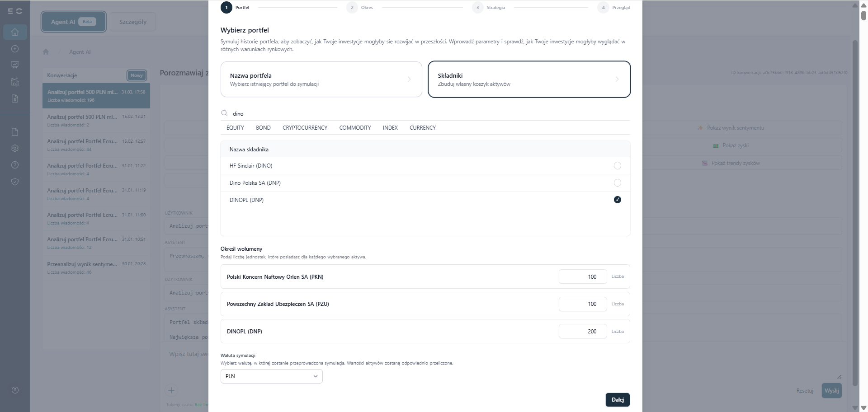Edit the volume field for DINOPL (DNP)

click(x=583, y=332)
